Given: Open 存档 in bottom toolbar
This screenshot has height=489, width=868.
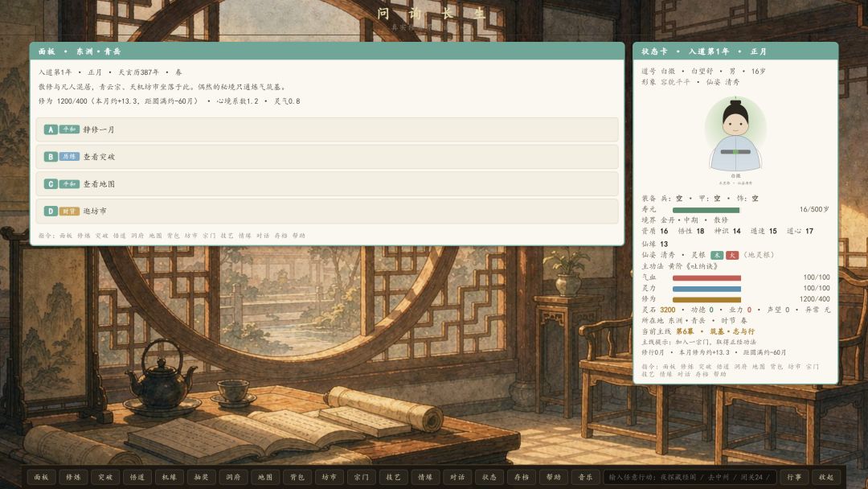Looking at the screenshot, I should [x=522, y=477].
